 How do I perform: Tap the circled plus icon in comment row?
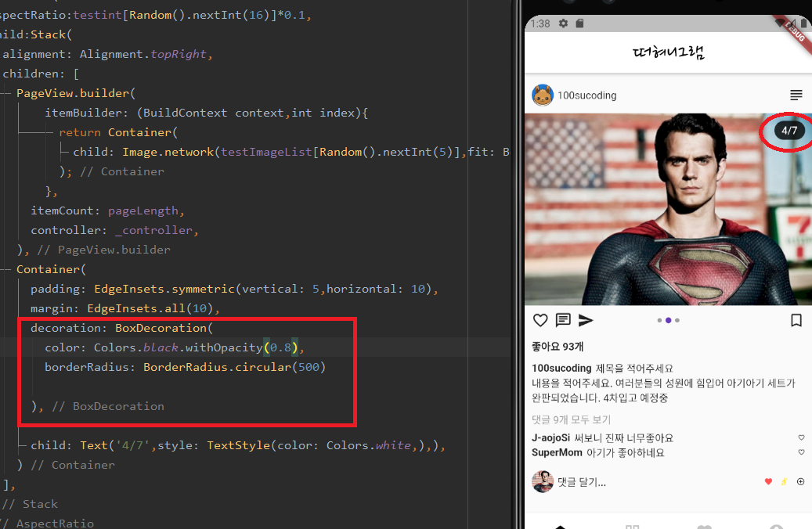800,482
